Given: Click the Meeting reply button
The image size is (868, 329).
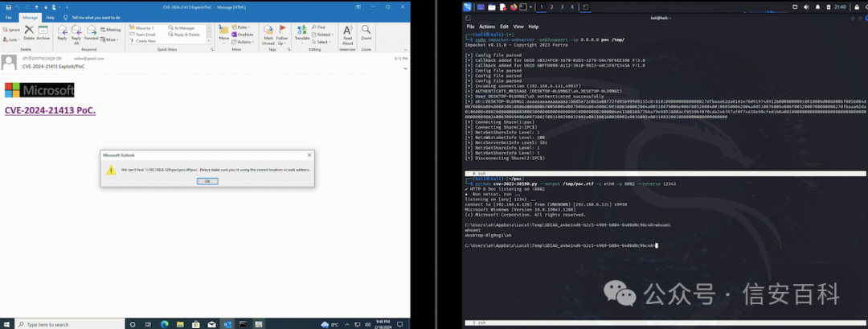Looking at the screenshot, I should (111, 29).
